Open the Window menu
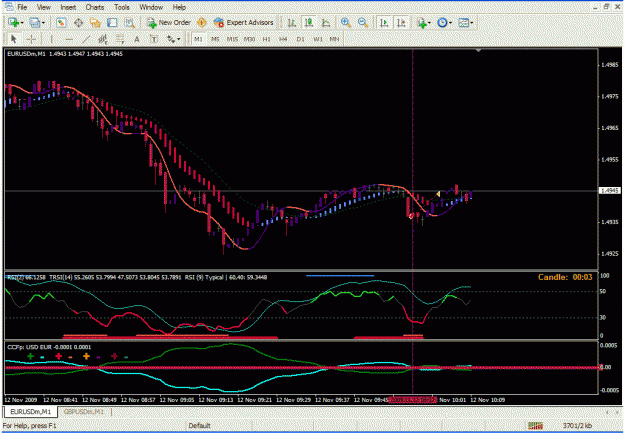 tap(151, 7)
